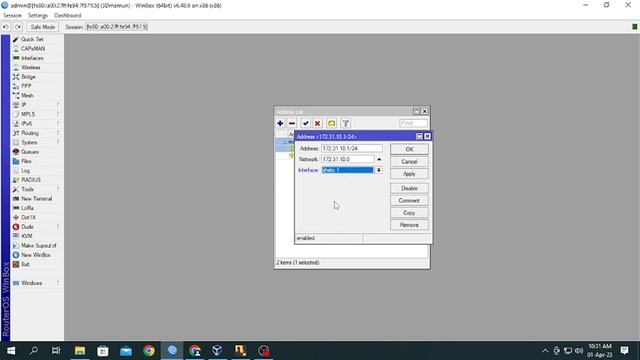This screenshot has width=640, height=360.
Task: Enable the address with the checkmark icon
Action: pyautogui.click(x=305, y=123)
